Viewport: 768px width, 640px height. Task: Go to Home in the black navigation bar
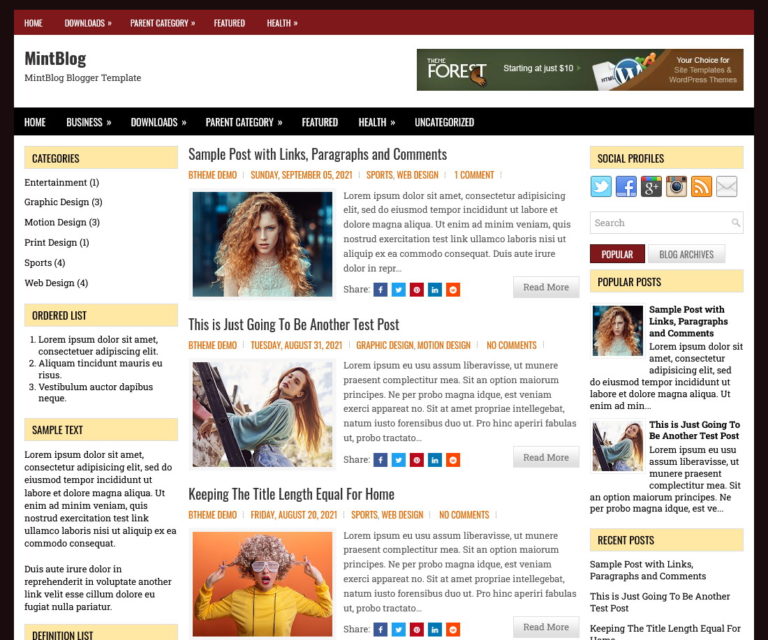tap(35, 122)
